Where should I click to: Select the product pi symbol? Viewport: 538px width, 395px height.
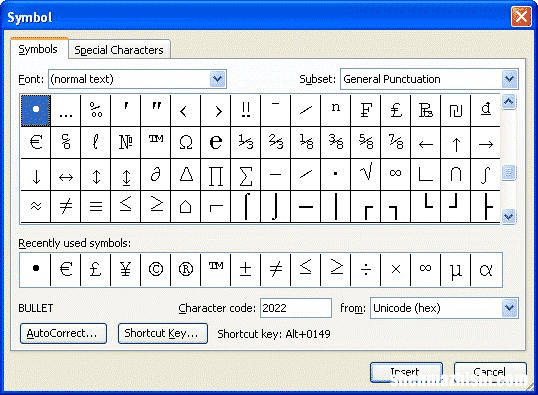216,175
